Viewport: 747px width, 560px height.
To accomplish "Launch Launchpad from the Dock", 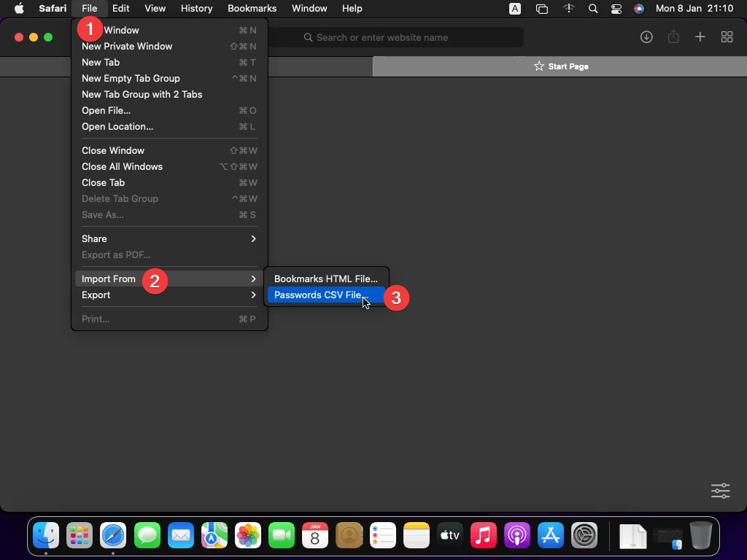I will pos(80,534).
